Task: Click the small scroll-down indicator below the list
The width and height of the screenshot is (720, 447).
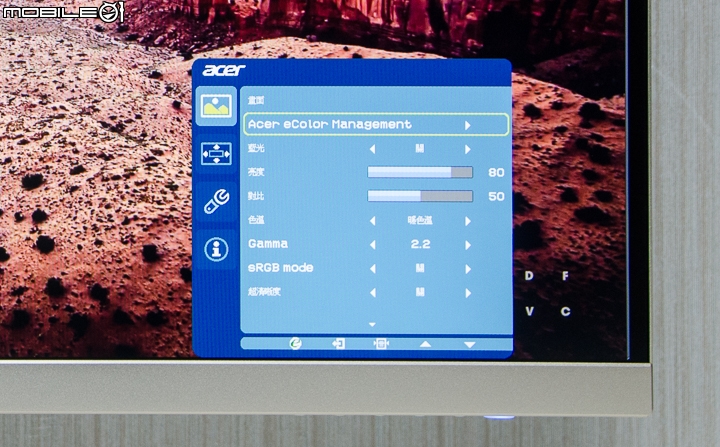Action: point(372,324)
